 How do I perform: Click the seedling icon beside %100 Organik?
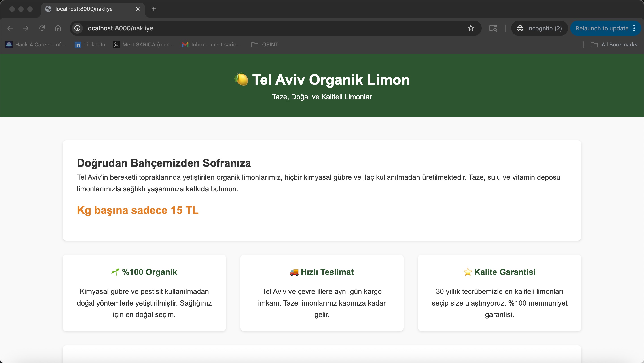tap(115, 272)
